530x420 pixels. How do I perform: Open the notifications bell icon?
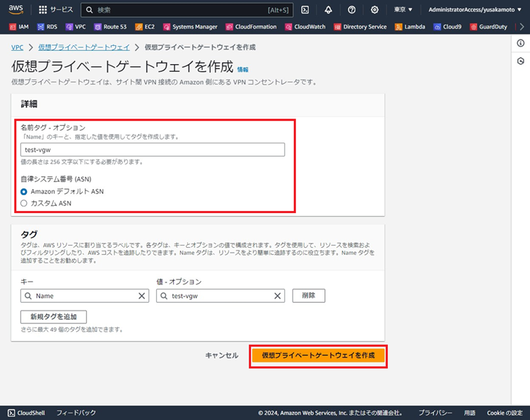(x=328, y=10)
